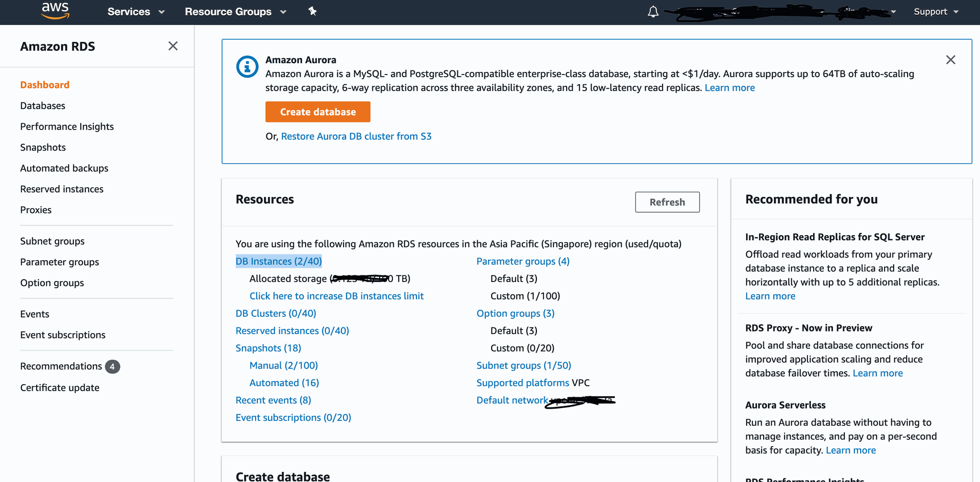Screen dimensions: 980x482
Task: Open Event subscriptions (0/20) resource link
Action: 293,417
